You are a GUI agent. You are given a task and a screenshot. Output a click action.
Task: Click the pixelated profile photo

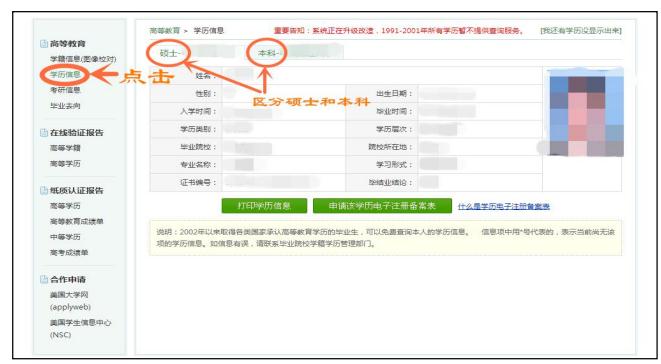click(586, 113)
